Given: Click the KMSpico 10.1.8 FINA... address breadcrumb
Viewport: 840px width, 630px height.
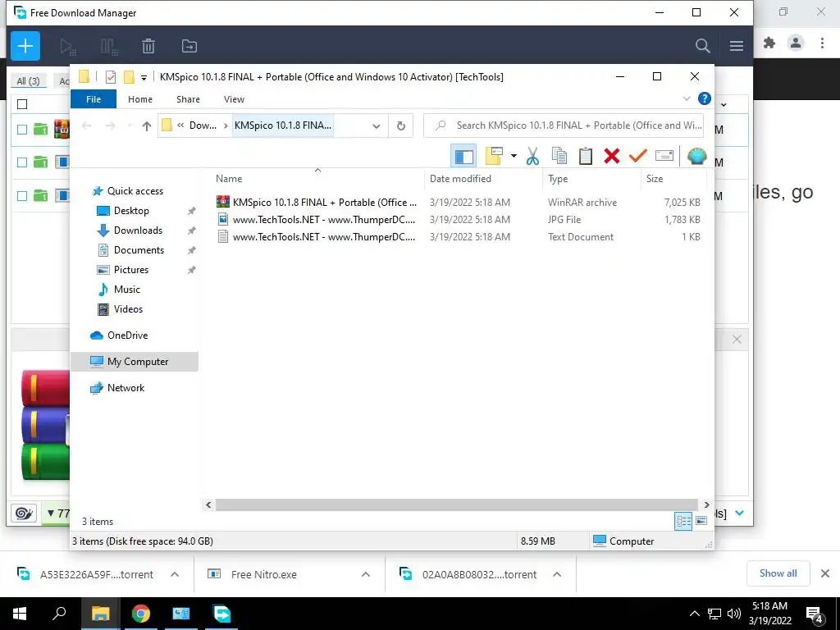Looking at the screenshot, I should click(x=283, y=126).
